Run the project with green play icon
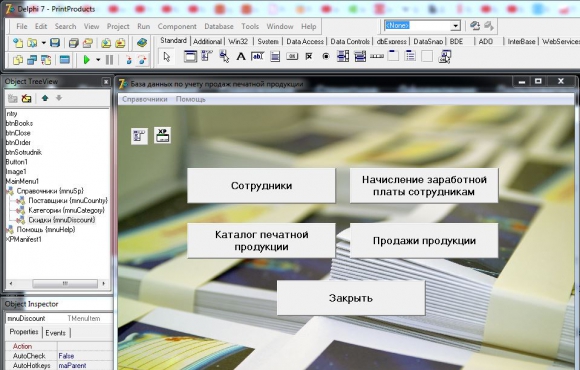Viewport: 580px width, 370px height. 87,60
